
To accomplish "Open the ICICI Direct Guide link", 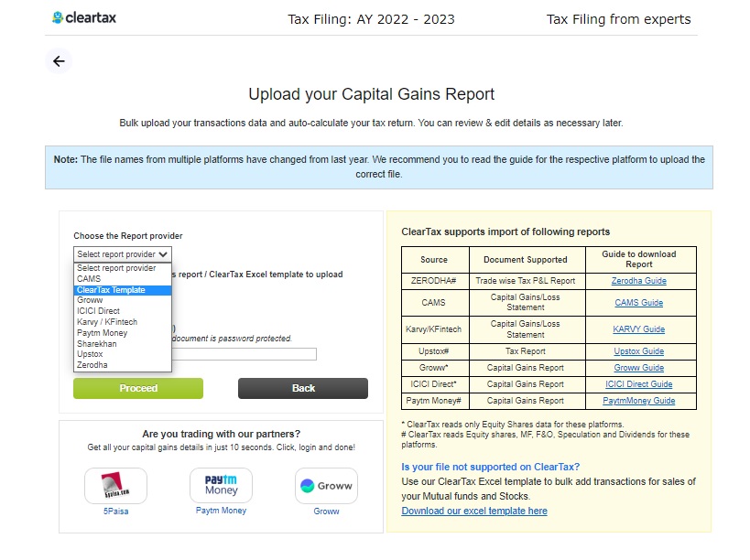I will (x=638, y=384).
